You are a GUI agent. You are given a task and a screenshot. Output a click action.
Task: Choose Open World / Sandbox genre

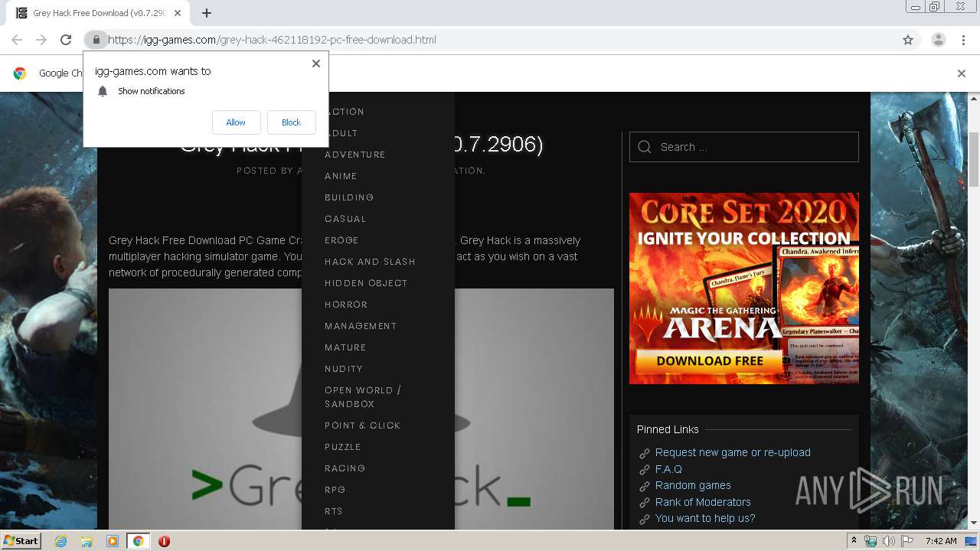click(363, 397)
